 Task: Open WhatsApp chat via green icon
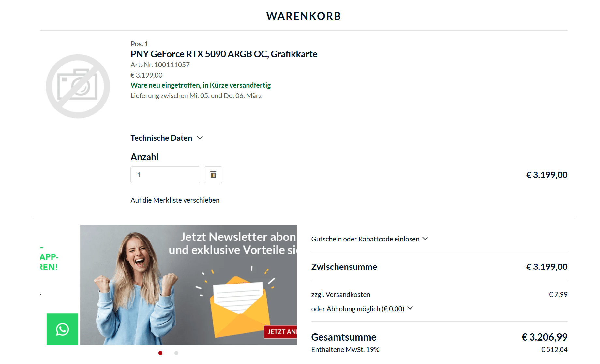62,329
